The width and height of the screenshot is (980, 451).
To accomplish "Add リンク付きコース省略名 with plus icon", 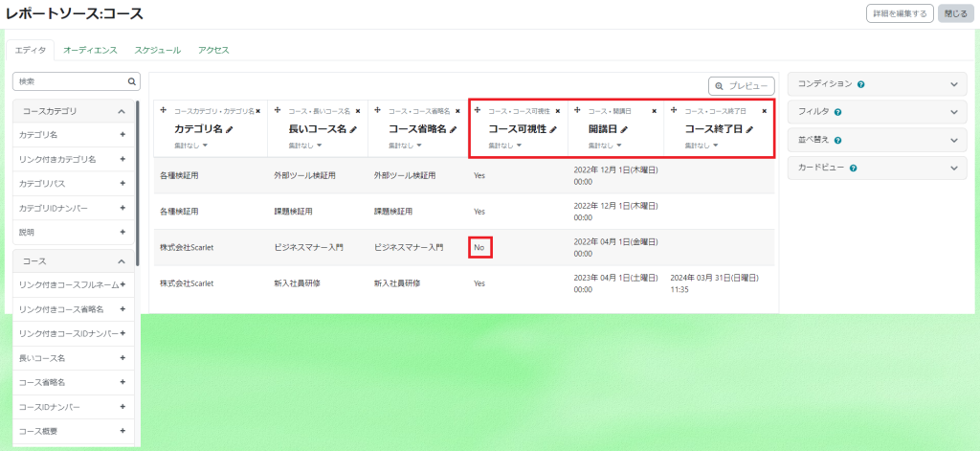I will [122, 309].
